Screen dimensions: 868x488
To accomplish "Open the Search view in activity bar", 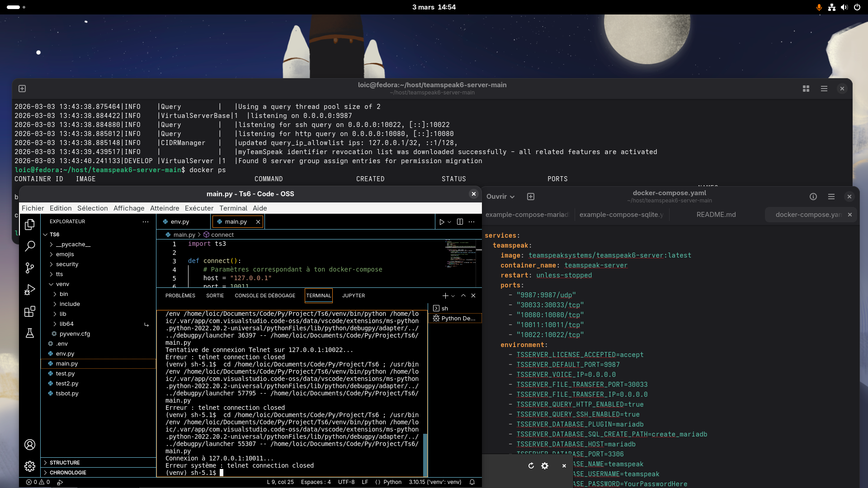I will point(30,246).
